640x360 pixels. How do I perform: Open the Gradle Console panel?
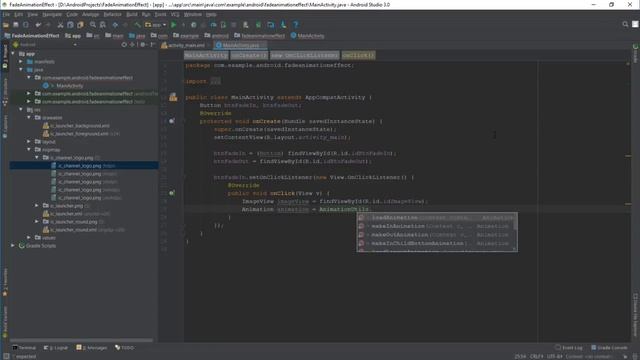point(609,348)
